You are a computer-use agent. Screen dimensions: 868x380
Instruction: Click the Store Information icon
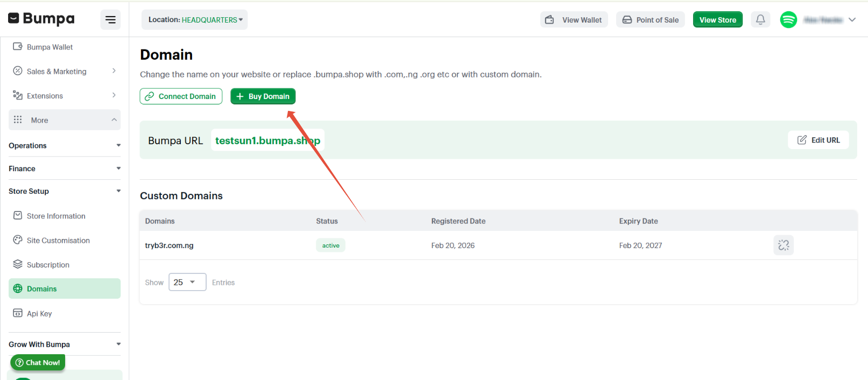click(x=18, y=215)
